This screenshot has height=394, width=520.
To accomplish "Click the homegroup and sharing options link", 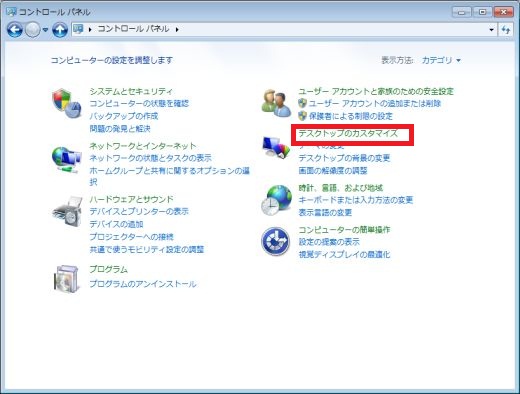I will pos(169,176).
